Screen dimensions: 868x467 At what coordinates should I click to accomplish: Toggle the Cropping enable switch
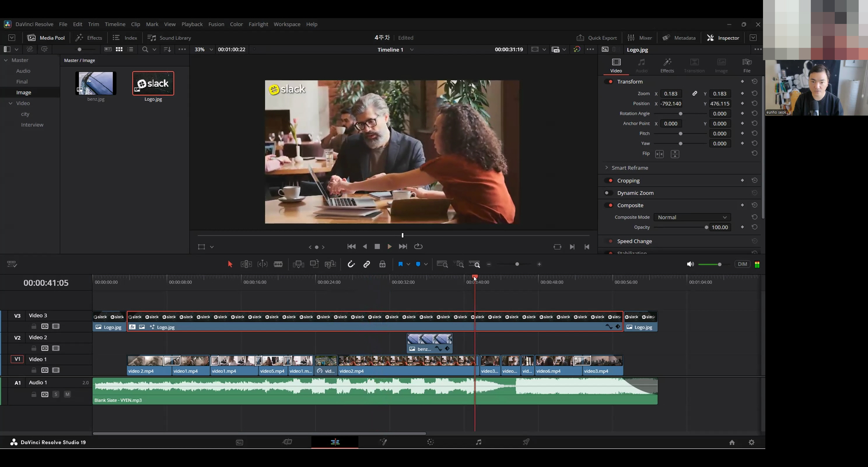[x=609, y=181]
